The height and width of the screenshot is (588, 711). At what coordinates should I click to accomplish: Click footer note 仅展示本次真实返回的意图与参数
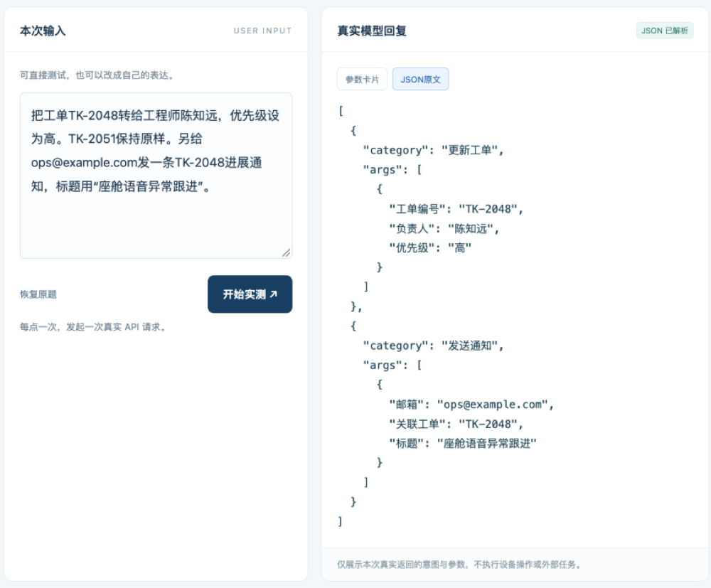pos(459,565)
